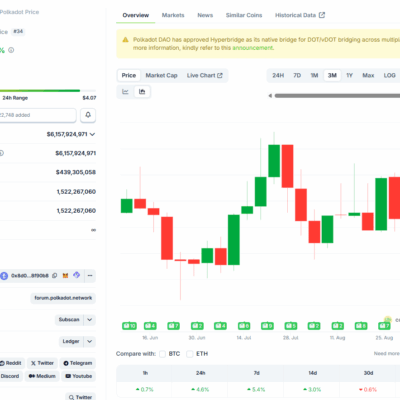Follow the announcement link in the banner

pos(252,48)
